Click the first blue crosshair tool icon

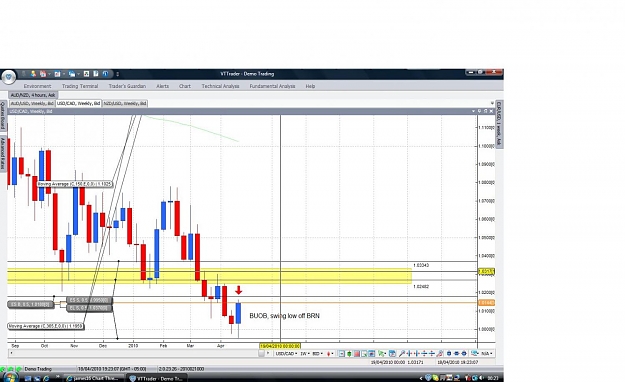[x=409, y=354]
